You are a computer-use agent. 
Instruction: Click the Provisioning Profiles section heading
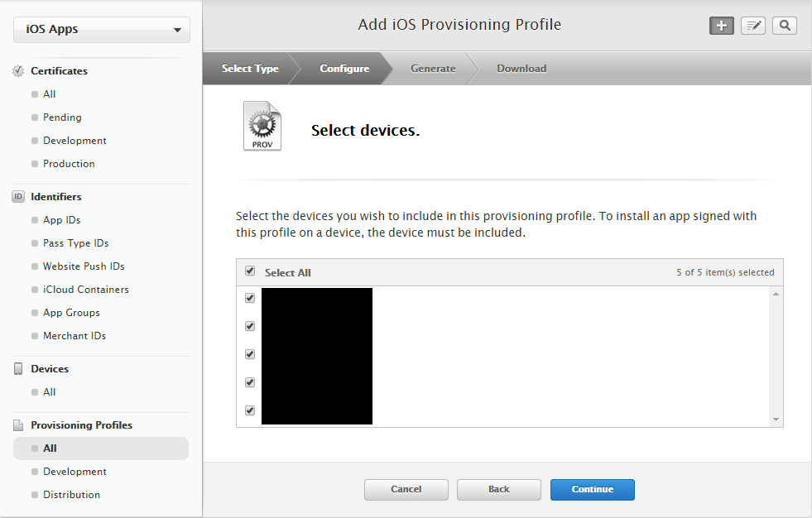tap(81, 424)
